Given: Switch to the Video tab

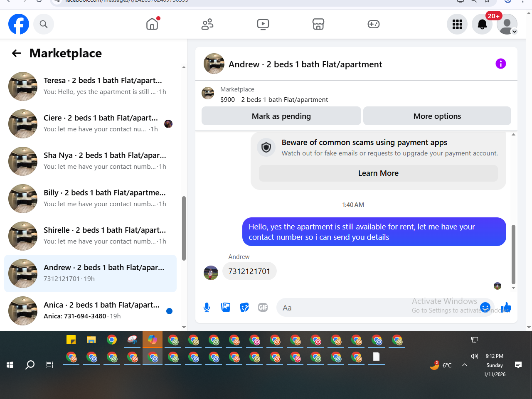Looking at the screenshot, I should click(263, 24).
